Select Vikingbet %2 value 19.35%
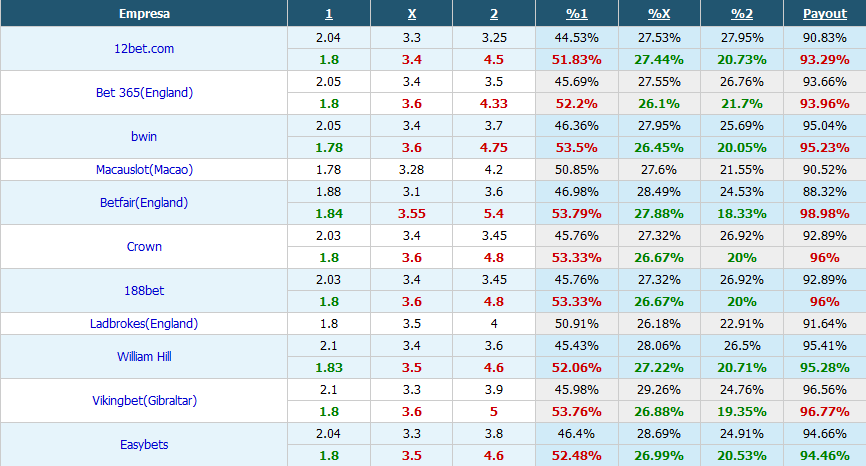The image size is (866, 466). click(742, 412)
